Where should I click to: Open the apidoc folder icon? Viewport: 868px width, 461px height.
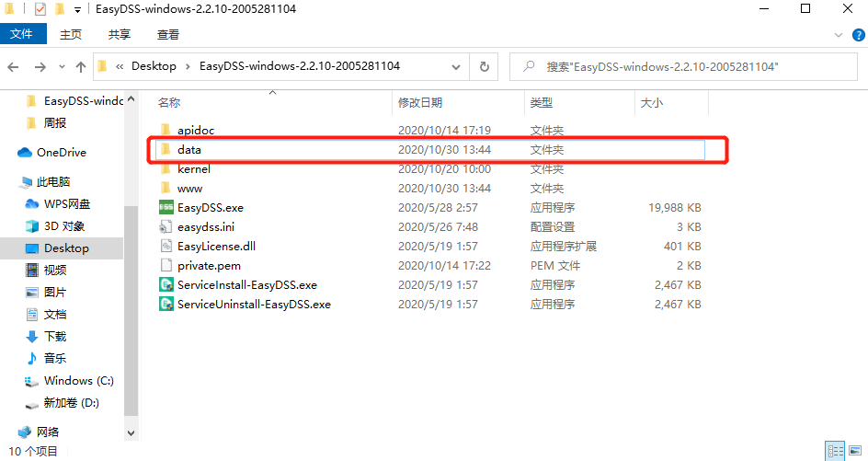(x=166, y=131)
